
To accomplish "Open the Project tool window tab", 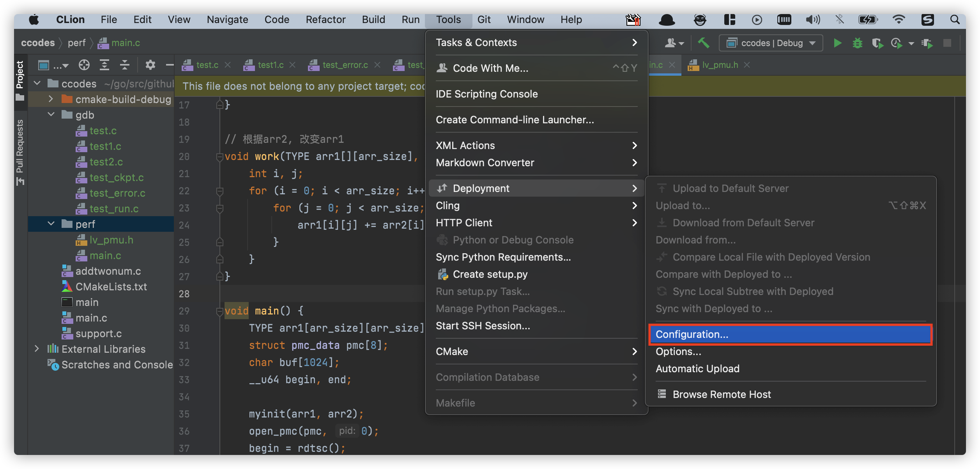I will [x=20, y=80].
